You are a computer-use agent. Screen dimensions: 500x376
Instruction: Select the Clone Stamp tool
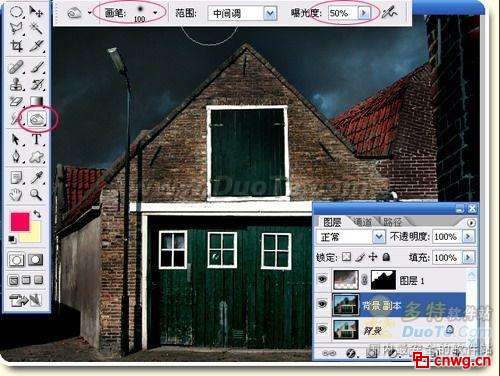pos(16,84)
